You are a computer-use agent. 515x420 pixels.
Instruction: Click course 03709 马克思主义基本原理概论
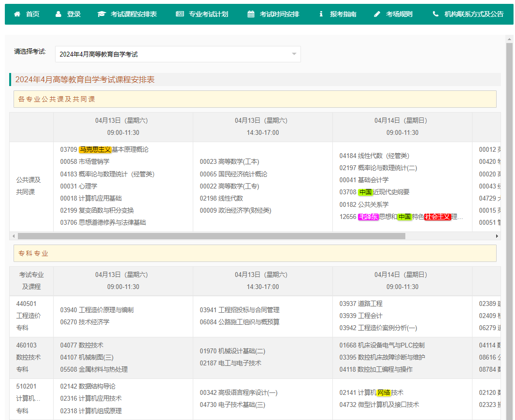click(x=104, y=150)
